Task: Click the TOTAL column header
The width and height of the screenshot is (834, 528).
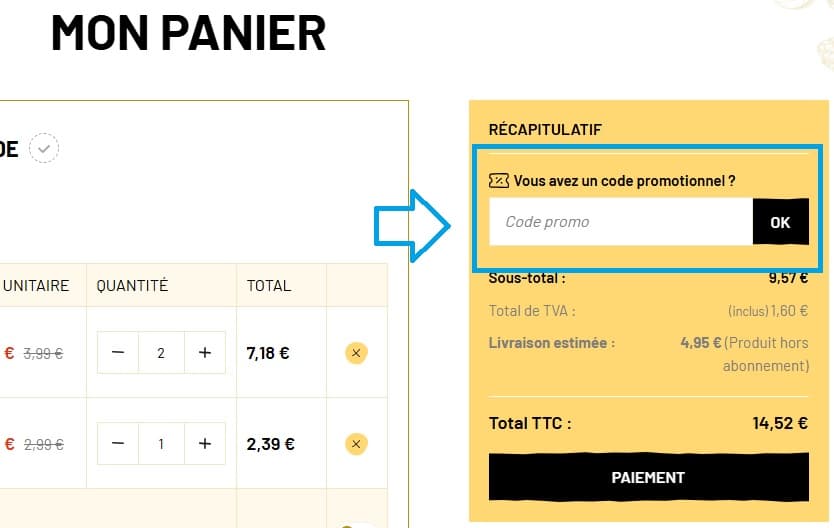Action: click(269, 286)
